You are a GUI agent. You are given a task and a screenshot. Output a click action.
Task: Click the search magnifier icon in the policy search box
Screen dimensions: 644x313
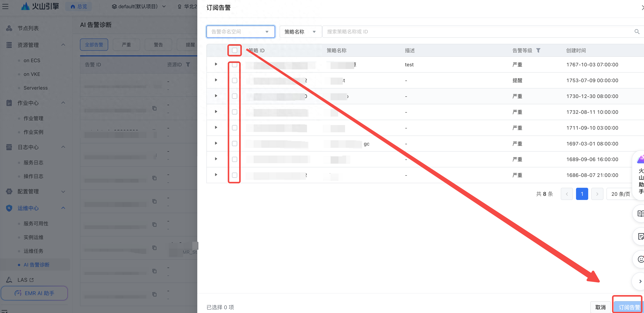tap(637, 31)
